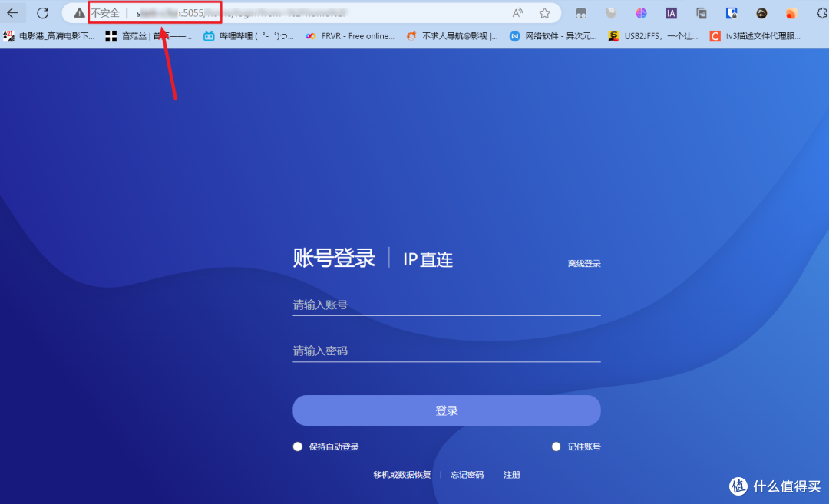Select the 账号登录 tab
Image resolution: width=829 pixels, height=504 pixels.
click(x=334, y=259)
